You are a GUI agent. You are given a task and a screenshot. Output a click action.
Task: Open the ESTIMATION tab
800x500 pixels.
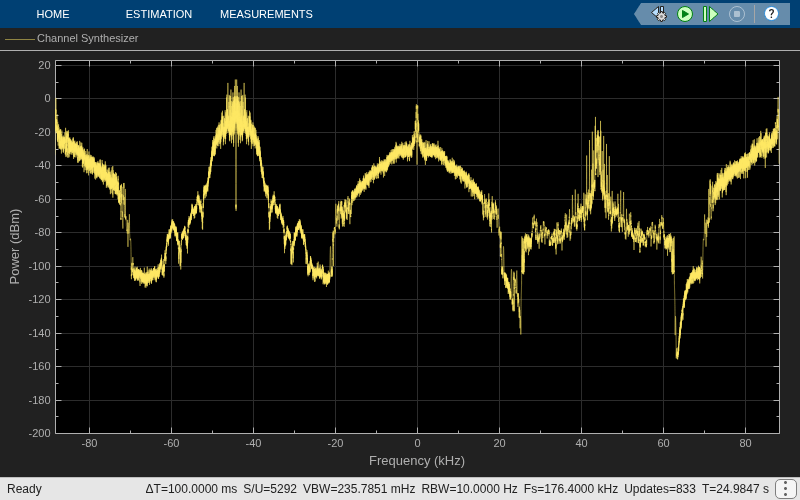(x=159, y=14)
